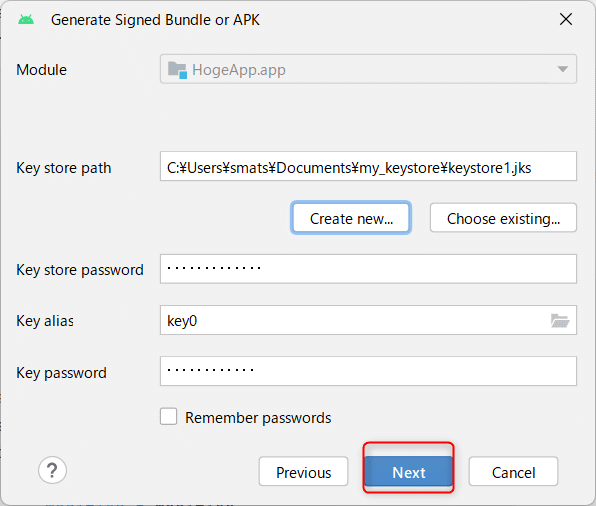Image resolution: width=596 pixels, height=506 pixels.
Task: Close the Generate Signed Bundle dialog
Action: click(566, 19)
